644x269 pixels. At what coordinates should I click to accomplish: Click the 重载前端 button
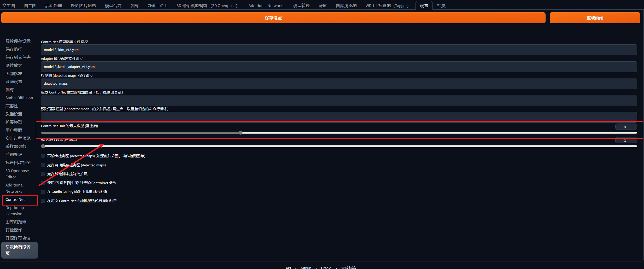pyautogui.click(x=595, y=18)
